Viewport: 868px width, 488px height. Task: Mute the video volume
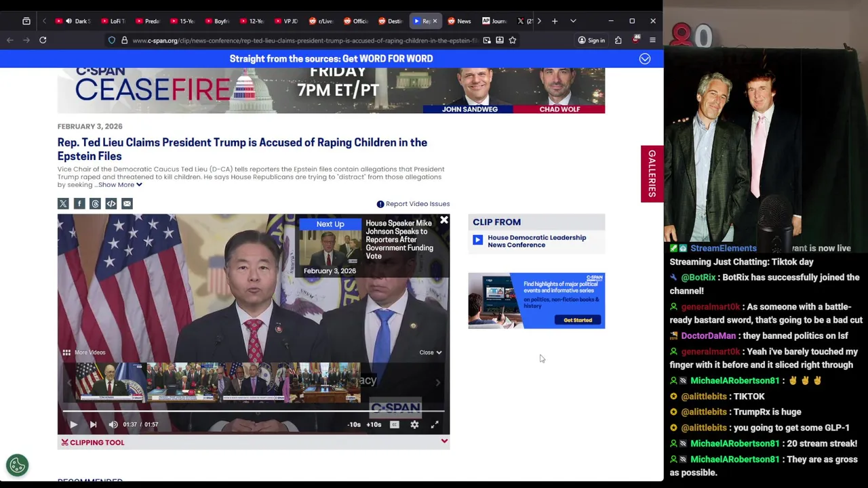point(113,424)
